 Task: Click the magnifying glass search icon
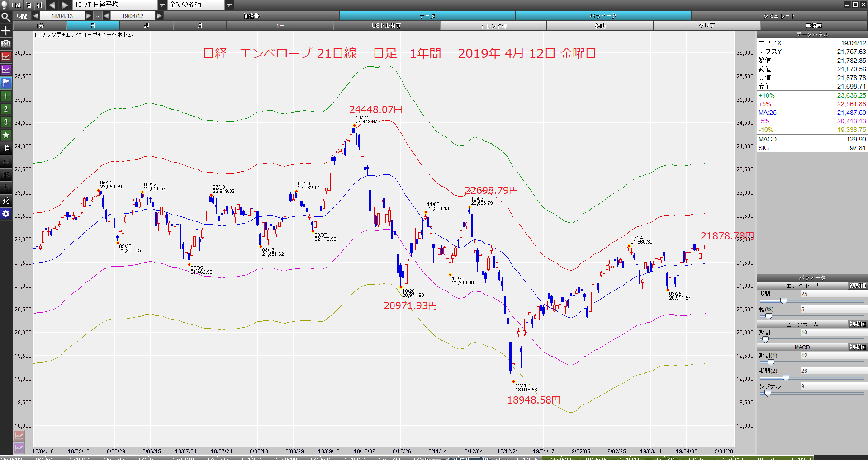(x=6, y=18)
